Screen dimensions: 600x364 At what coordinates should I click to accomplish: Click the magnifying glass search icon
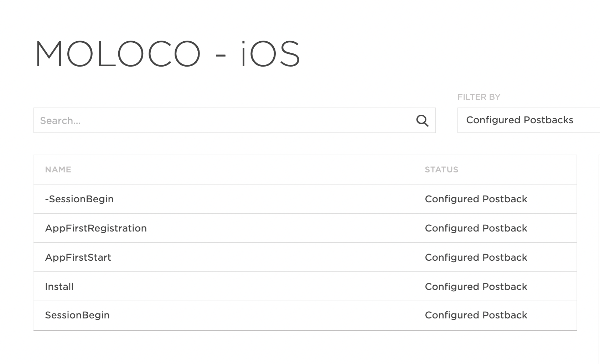pos(422,121)
